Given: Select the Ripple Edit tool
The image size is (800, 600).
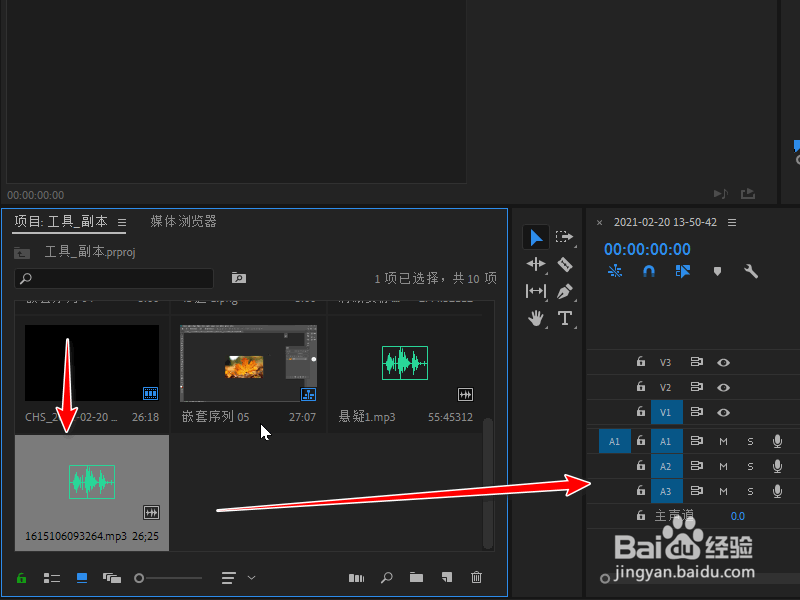Looking at the screenshot, I should [x=536, y=264].
